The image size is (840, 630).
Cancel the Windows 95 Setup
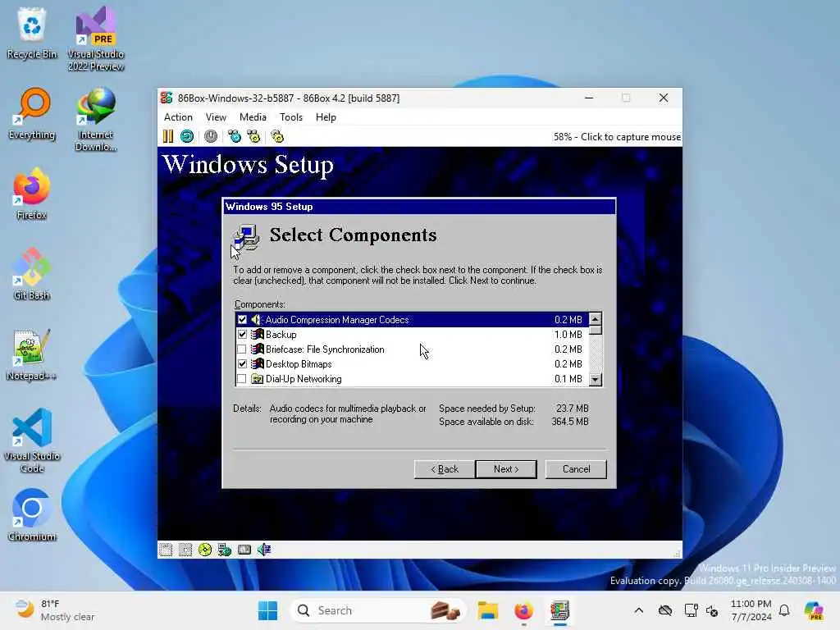click(576, 469)
